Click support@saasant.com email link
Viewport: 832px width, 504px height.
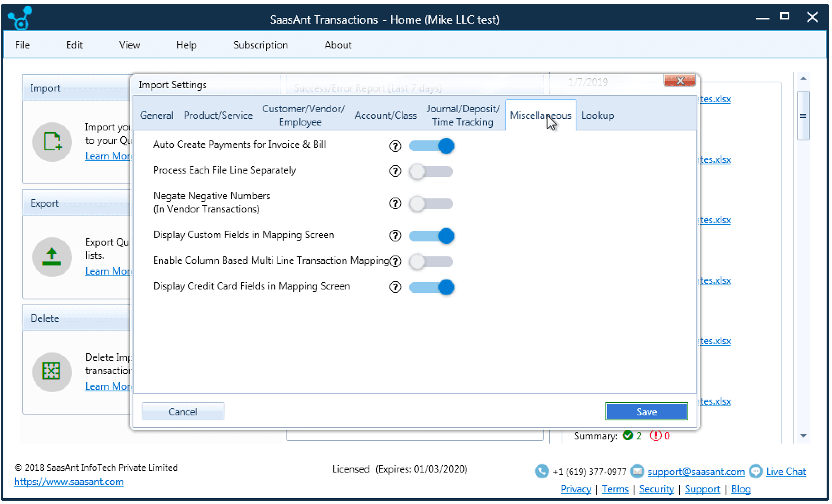click(x=696, y=471)
